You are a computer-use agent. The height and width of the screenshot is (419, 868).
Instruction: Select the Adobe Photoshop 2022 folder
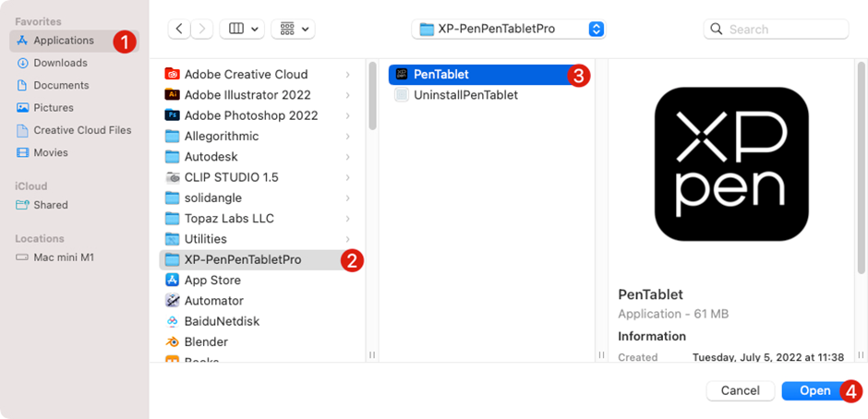pyautogui.click(x=250, y=115)
